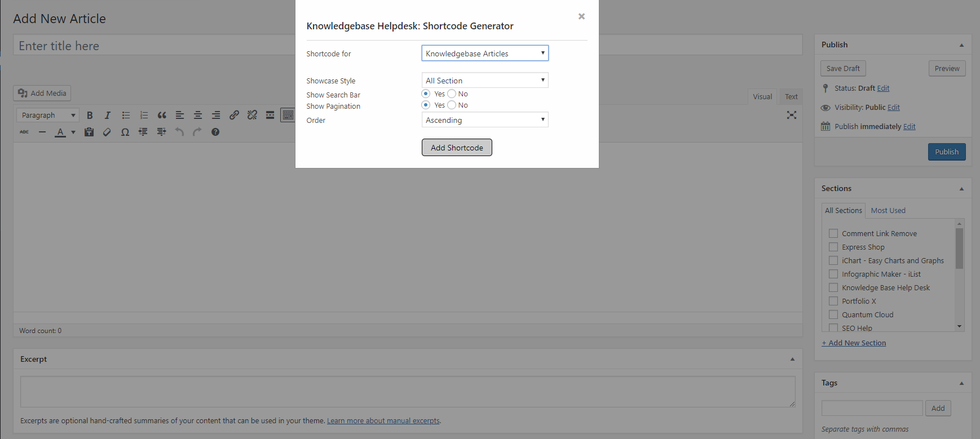Select No for Show Pagination
The image size is (980, 439).
[x=452, y=105]
